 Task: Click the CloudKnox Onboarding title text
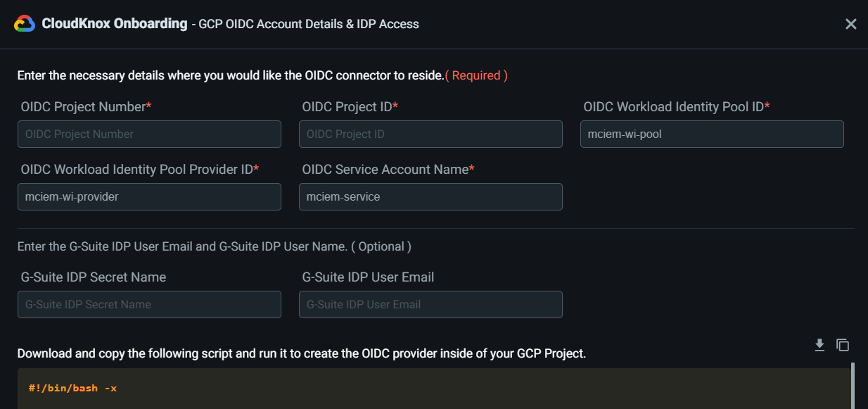[x=114, y=24]
